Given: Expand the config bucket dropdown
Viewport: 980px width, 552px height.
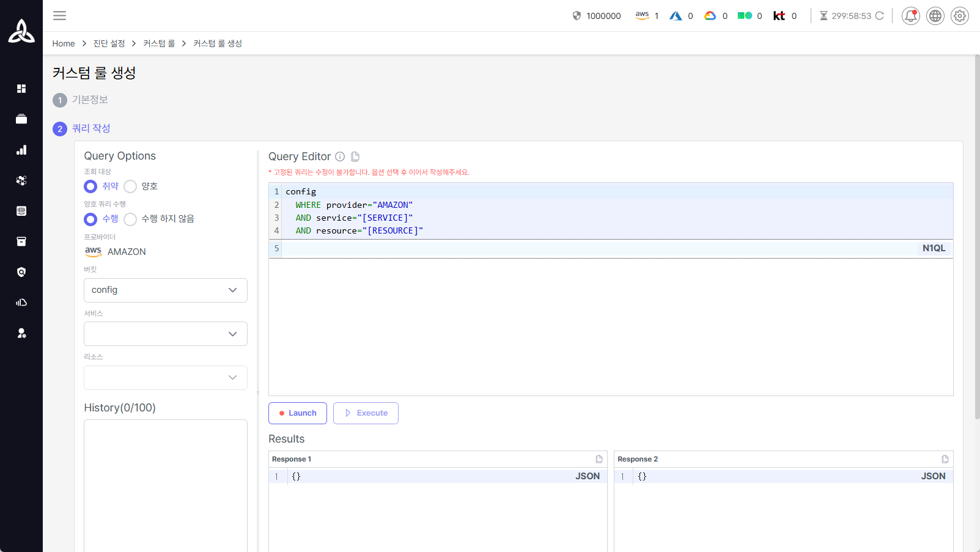Looking at the screenshot, I should pos(165,290).
